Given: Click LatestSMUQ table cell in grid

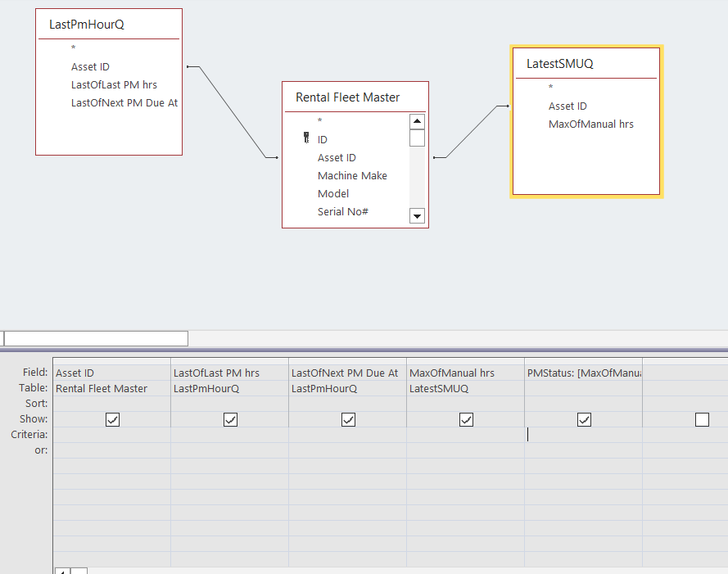Looking at the screenshot, I should 466,388.
